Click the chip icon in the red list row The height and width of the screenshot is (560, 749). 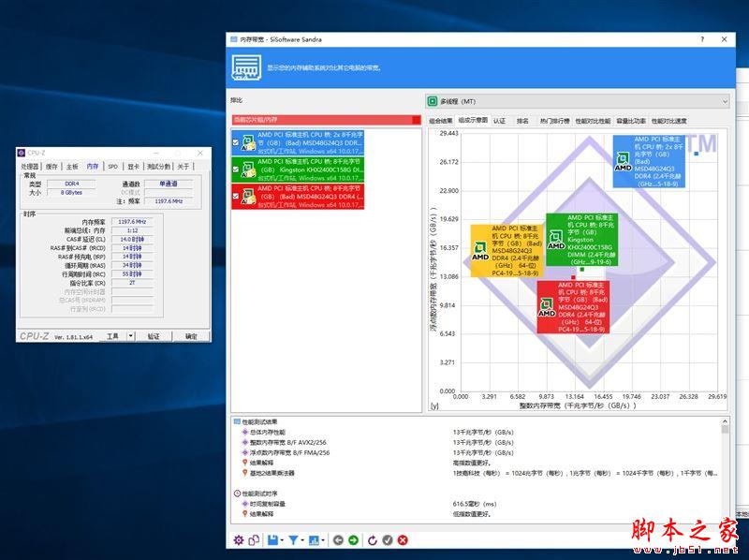(248, 197)
